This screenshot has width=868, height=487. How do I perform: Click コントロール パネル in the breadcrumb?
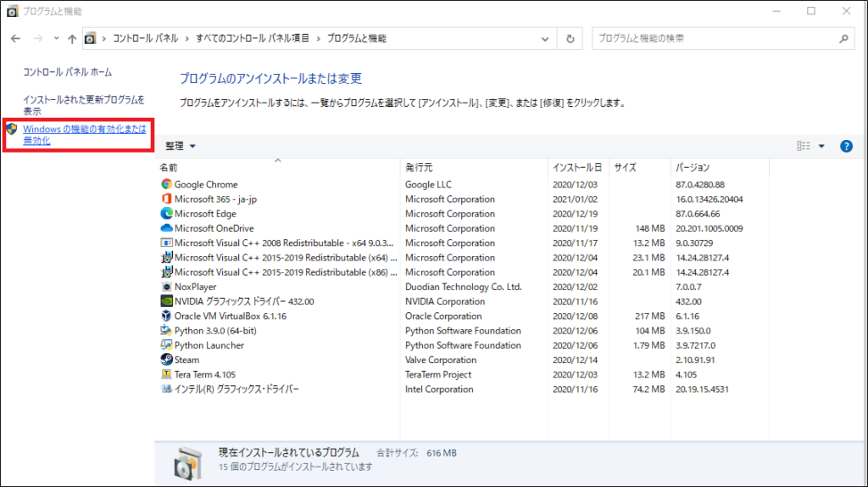coord(146,38)
